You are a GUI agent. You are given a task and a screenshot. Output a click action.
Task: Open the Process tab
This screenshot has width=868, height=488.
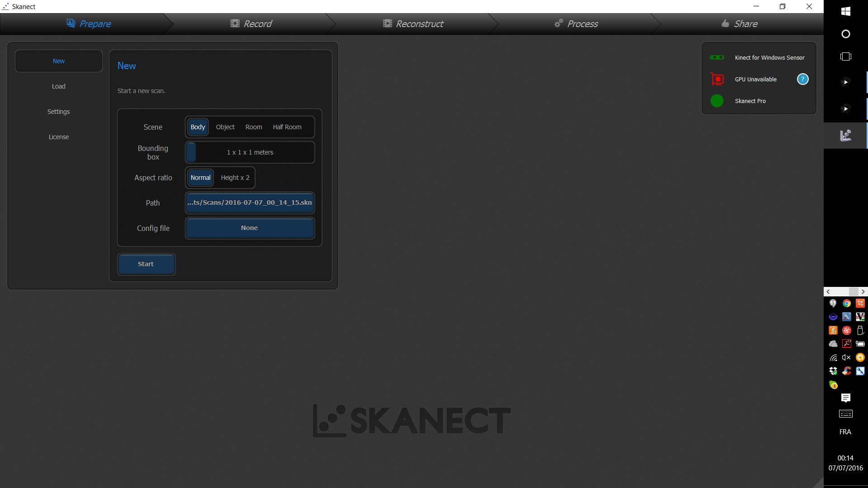(x=576, y=23)
